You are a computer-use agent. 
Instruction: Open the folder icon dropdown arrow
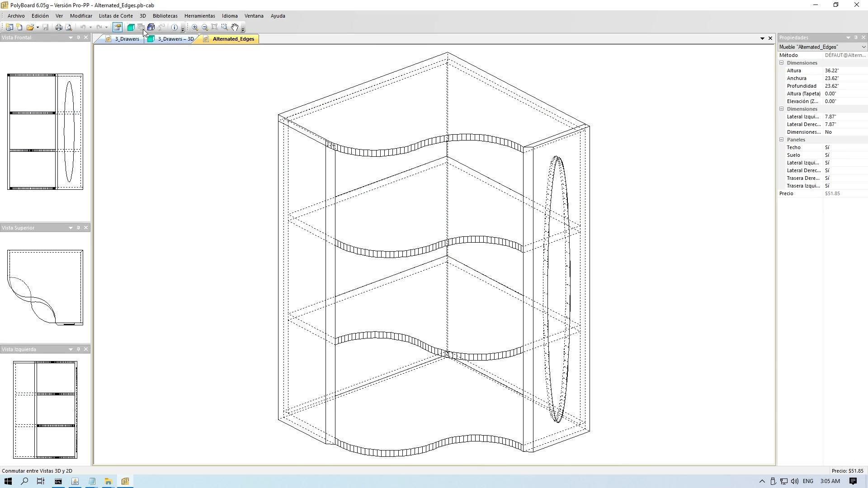click(38, 28)
